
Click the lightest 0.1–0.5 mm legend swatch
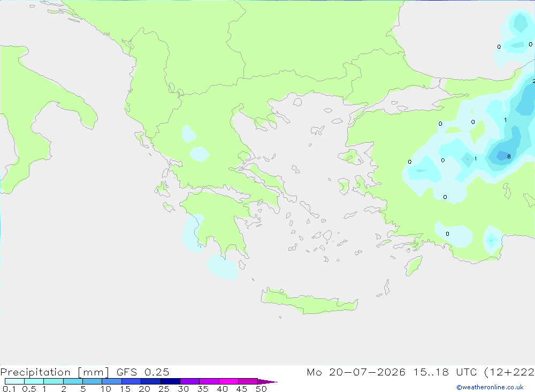(x=14, y=381)
